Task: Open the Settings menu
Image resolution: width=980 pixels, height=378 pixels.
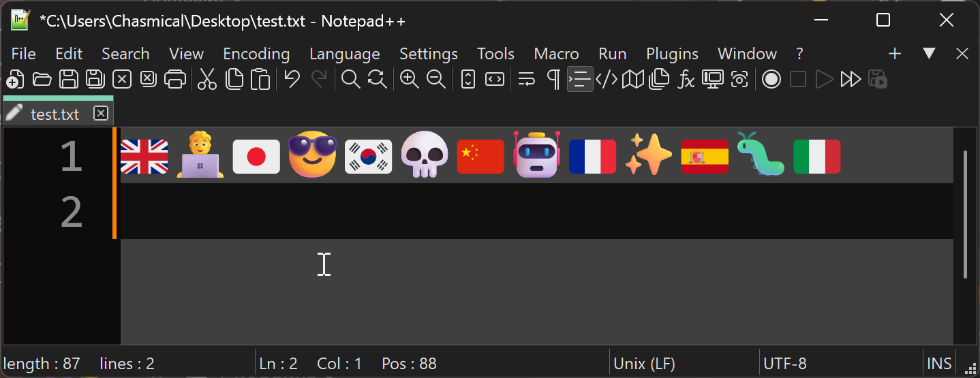Action: tap(429, 54)
